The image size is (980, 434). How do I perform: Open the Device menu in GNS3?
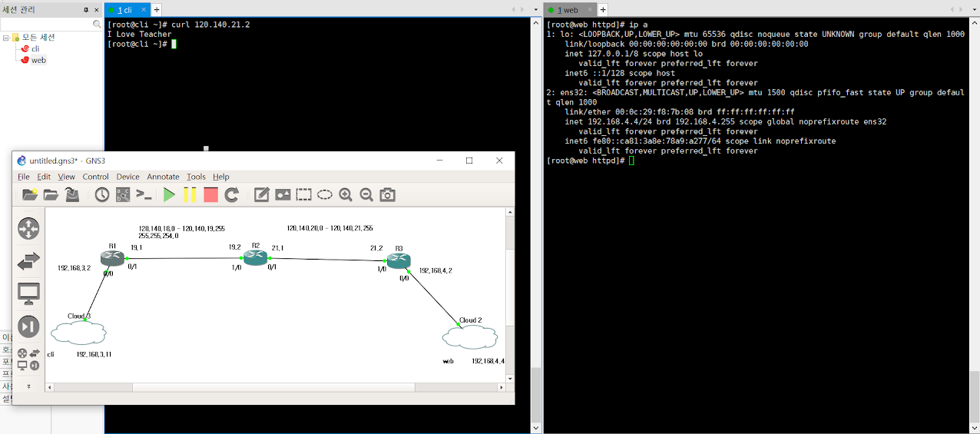127,177
